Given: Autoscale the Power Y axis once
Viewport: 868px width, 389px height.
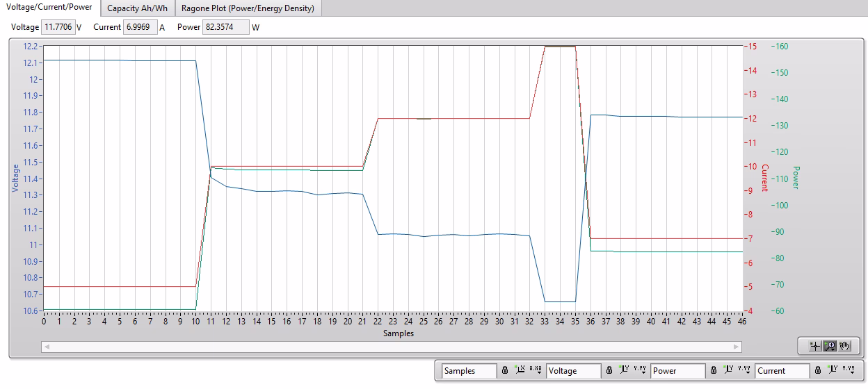Looking at the screenshot, I should (729, 370).
